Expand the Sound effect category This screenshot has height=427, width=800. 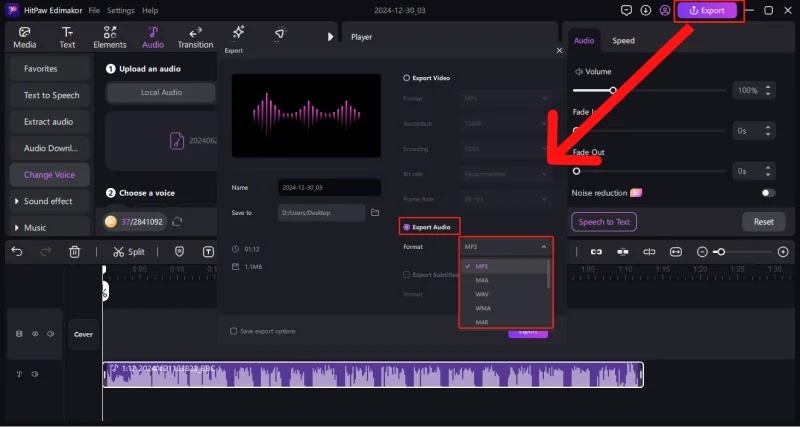point(48,201)
